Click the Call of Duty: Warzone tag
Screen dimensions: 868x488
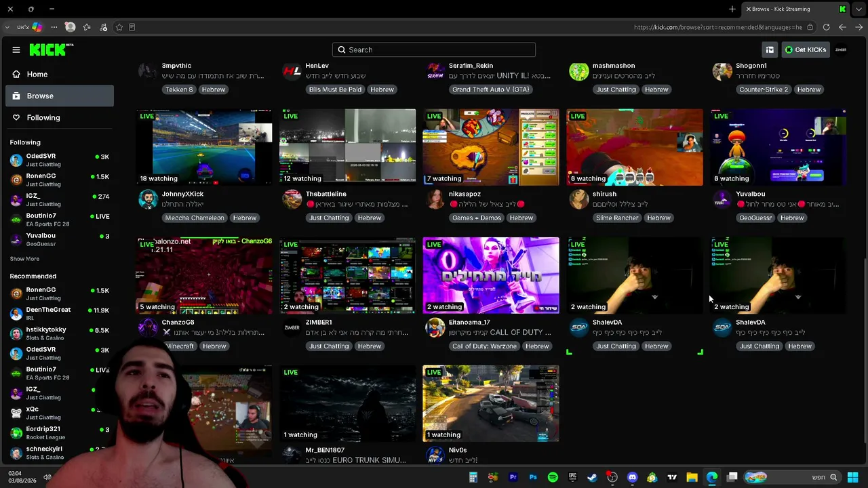[x=485, y=346]
